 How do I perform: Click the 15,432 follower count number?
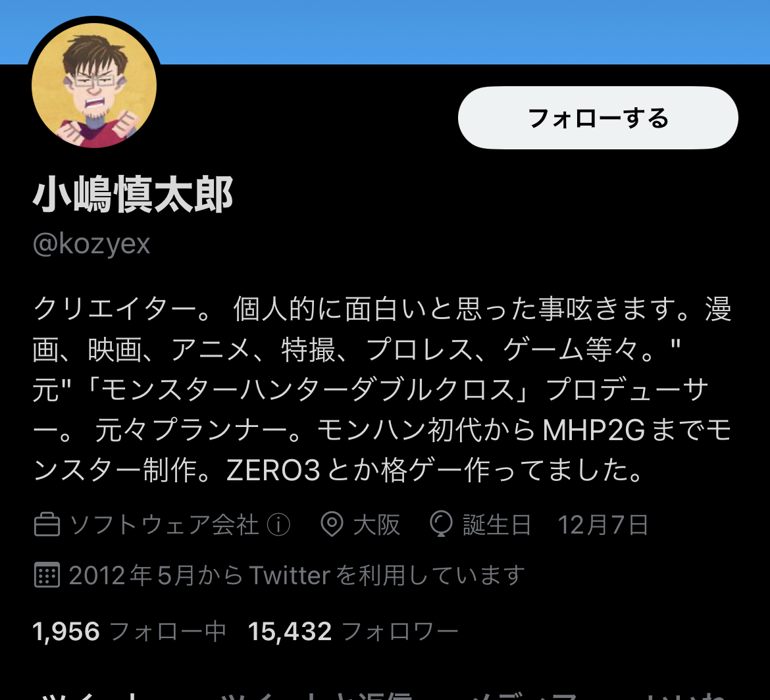click(x=290, y=632)
